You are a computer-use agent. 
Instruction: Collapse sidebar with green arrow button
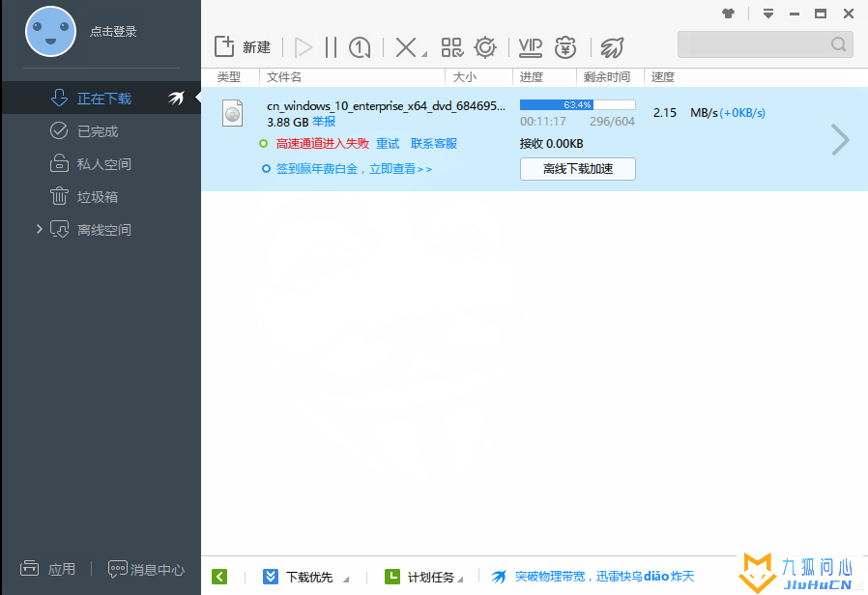coord(219,577)
